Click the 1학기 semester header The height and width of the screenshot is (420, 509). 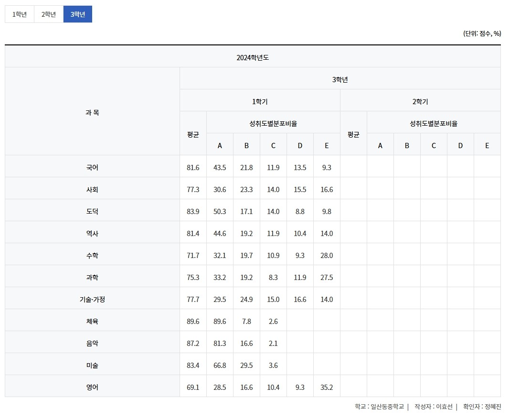click(260, 101)
